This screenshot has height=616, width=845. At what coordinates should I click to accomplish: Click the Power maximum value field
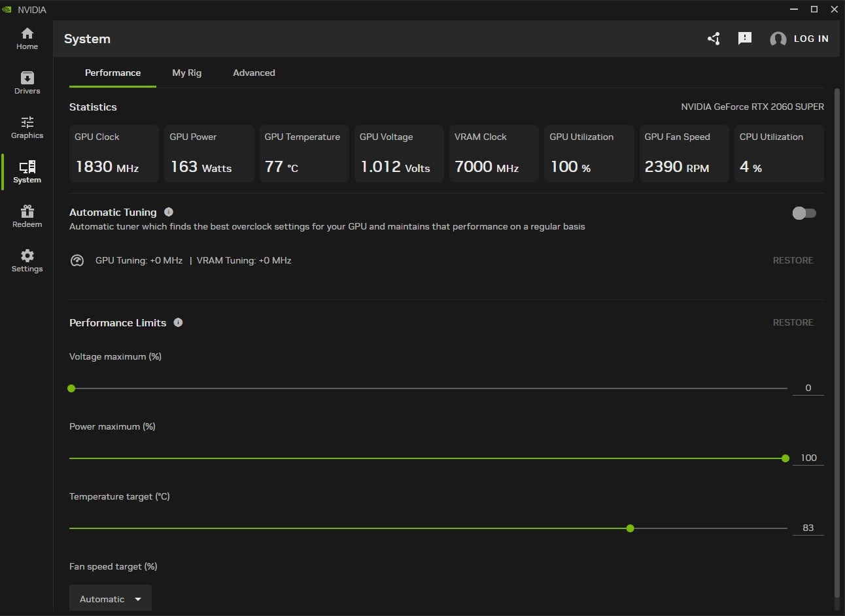pos(808,458)
